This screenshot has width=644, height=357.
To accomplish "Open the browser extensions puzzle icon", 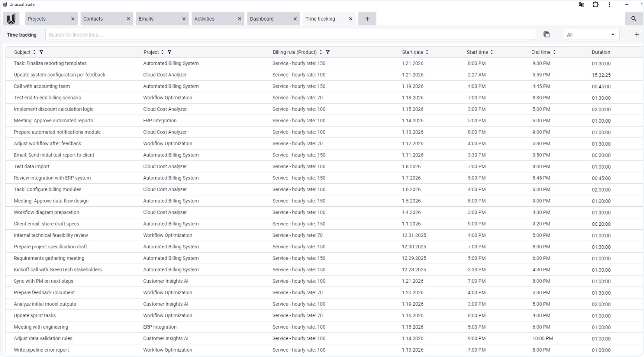I will click(595, 5).
